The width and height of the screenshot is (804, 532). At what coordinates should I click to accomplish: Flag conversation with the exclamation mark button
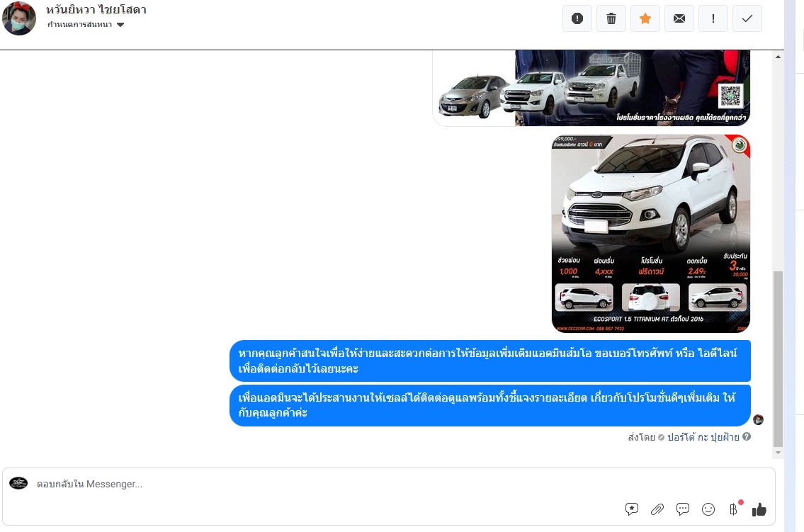coord(713,18)
